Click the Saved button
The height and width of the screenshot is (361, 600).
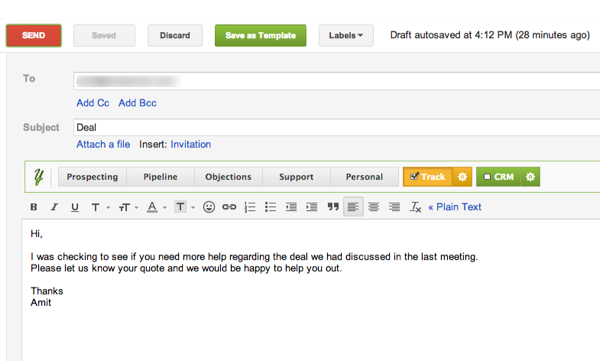coord(104,36)
